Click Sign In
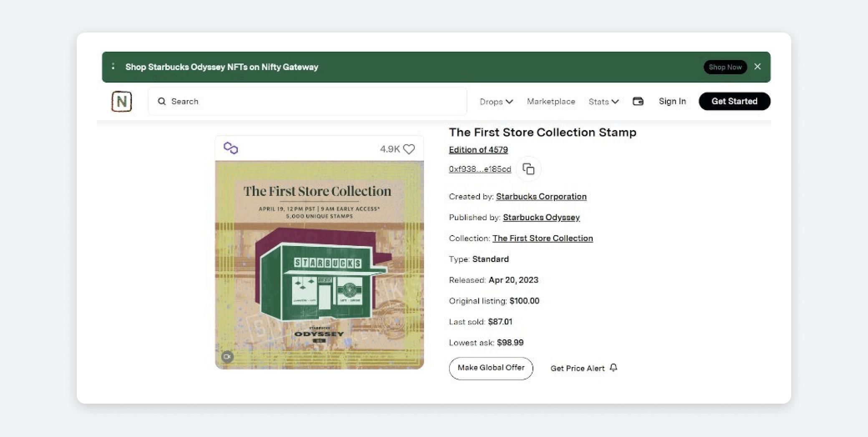 coord(672,101)
